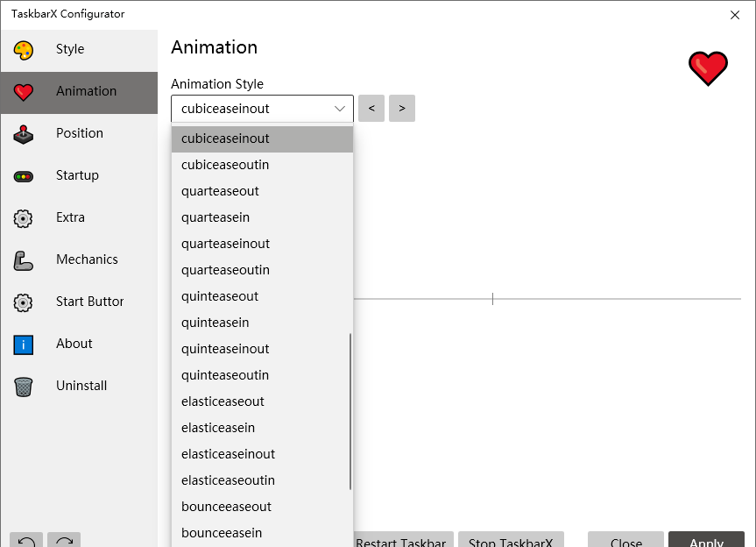Click the joystick Position icon

[23, 134]
